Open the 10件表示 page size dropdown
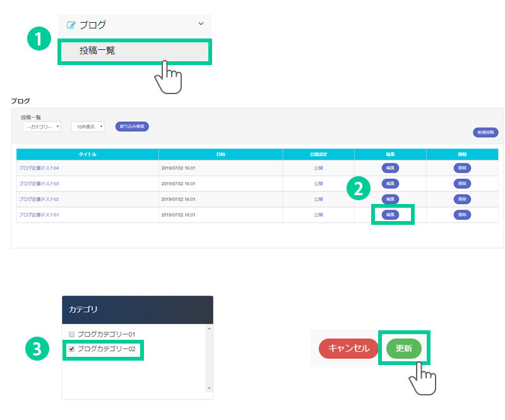Viewport: 505px width, 420px height. 88,127
